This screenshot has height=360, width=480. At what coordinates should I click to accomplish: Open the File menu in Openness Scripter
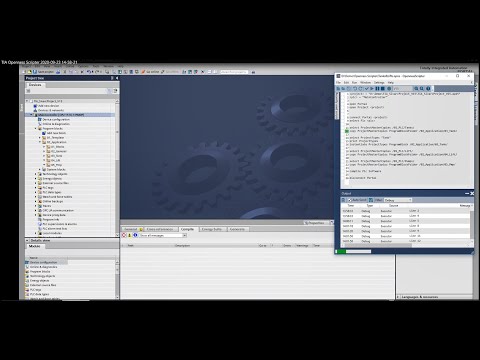click(x=339, y=82)
